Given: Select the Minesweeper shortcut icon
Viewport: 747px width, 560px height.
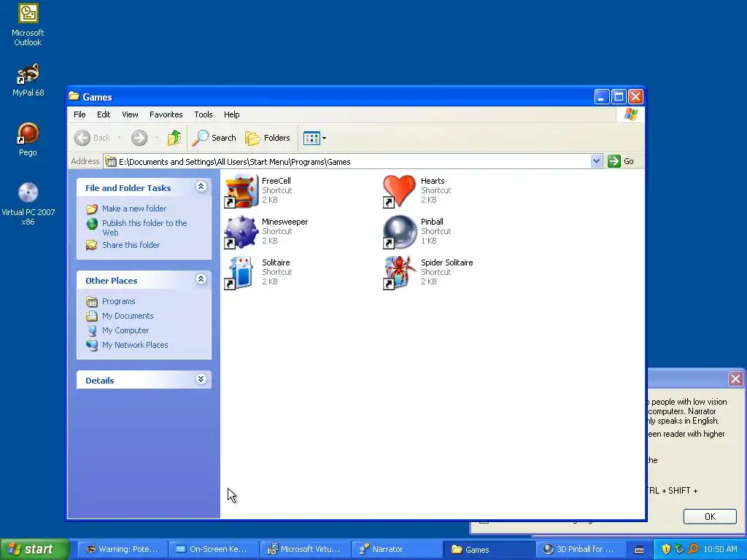Looking at the screenshot, I should [241, 232].
